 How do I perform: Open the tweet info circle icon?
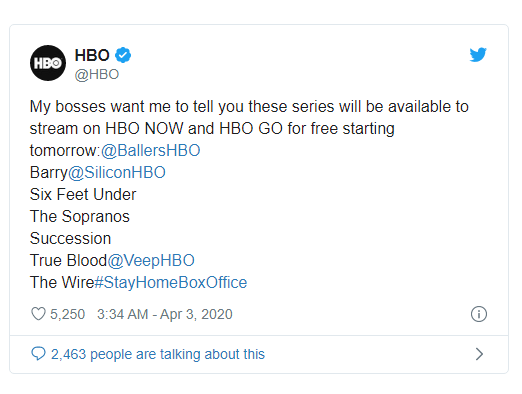tap(479, 314)
